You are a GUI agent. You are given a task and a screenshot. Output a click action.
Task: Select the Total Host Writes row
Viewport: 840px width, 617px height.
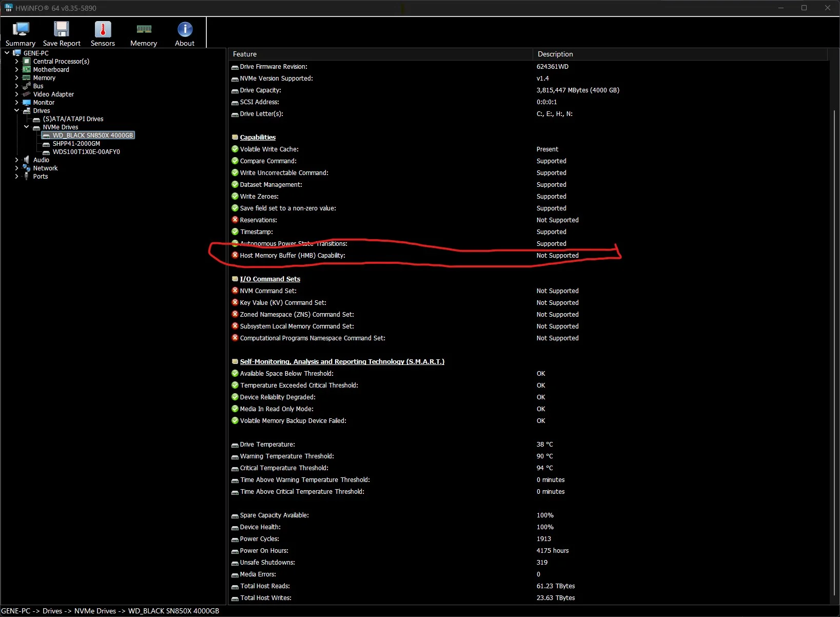point(529,597)
